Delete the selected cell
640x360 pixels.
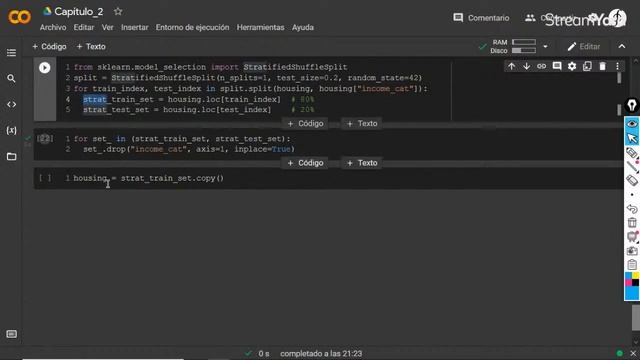[602, 66]
